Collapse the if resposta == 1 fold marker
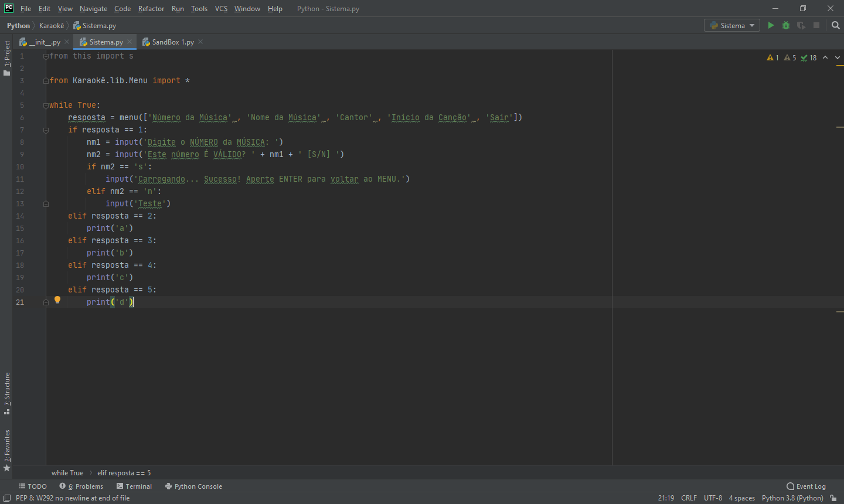Screen dimensions: 844x504 (x=46, y=130)
